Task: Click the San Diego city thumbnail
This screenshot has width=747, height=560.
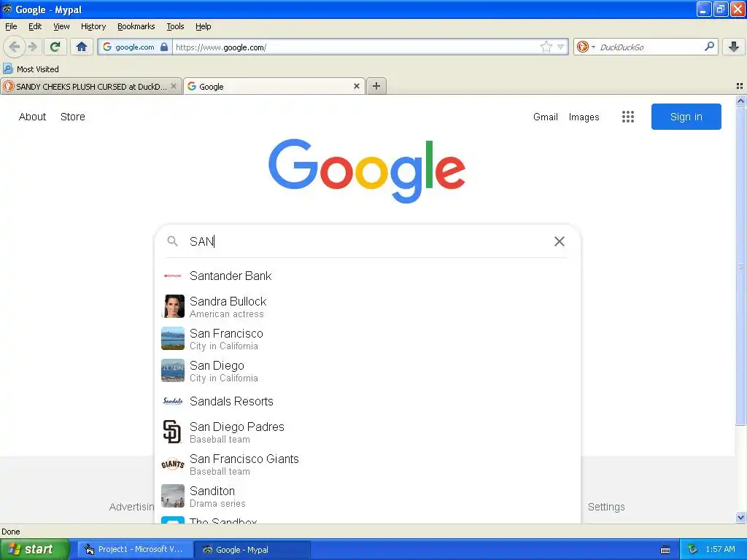Action: coord(172,370)
